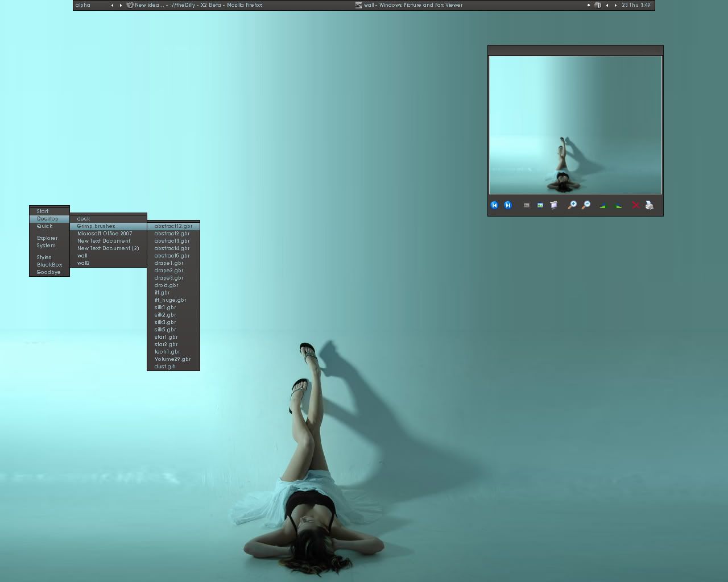Screen dimensions: 728x582
Task: Select abstract3.gbr brush file
Action: click(173, 241)
